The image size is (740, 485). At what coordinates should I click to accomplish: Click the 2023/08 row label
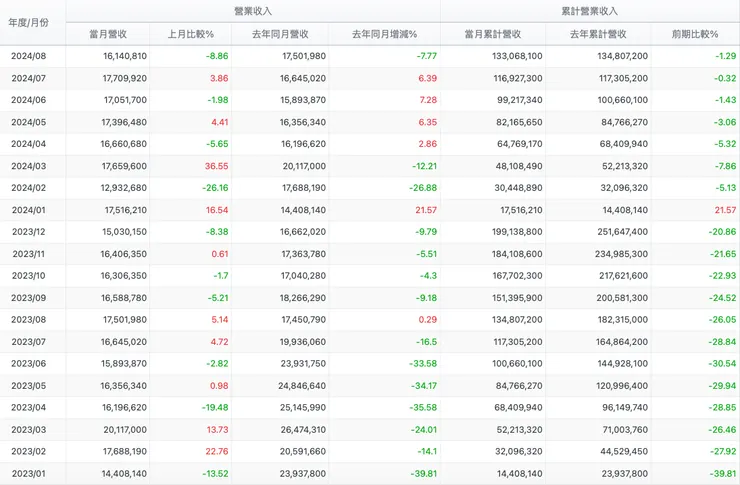click(29, 319)
